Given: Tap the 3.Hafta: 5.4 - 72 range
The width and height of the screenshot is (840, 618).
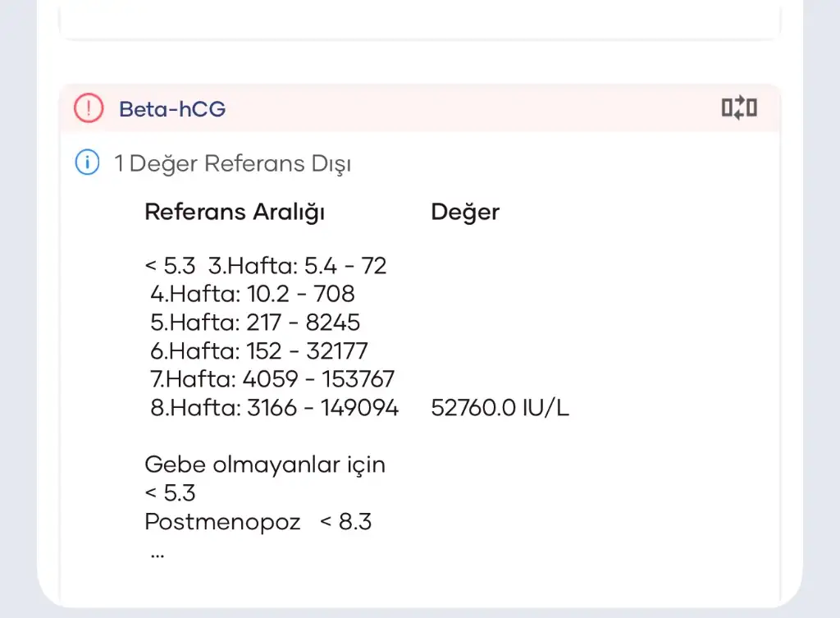Looking at the screenshot, I should tap(298, 266).
